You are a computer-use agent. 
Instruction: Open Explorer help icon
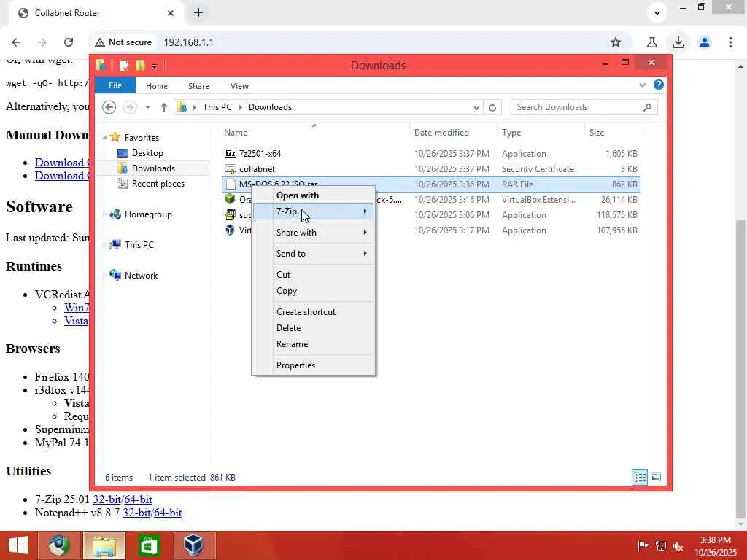pyautogui.click(x=659, y=85)
